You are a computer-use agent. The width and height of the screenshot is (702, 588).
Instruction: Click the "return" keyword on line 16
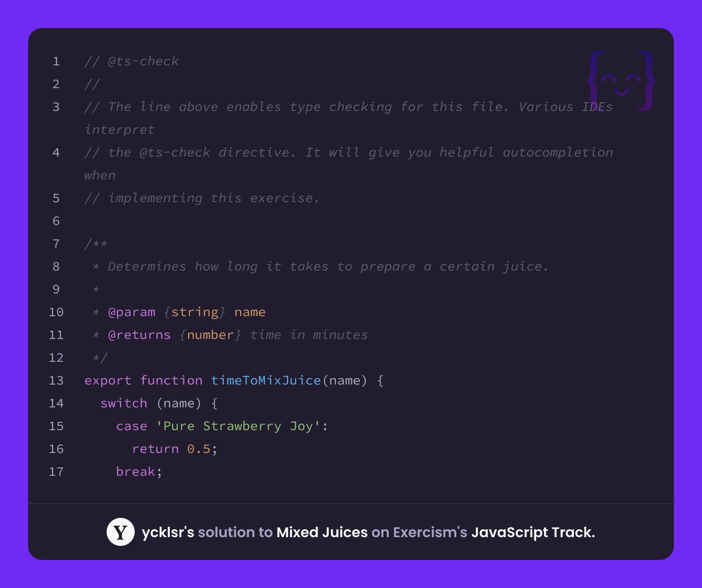tap(155, 449)
